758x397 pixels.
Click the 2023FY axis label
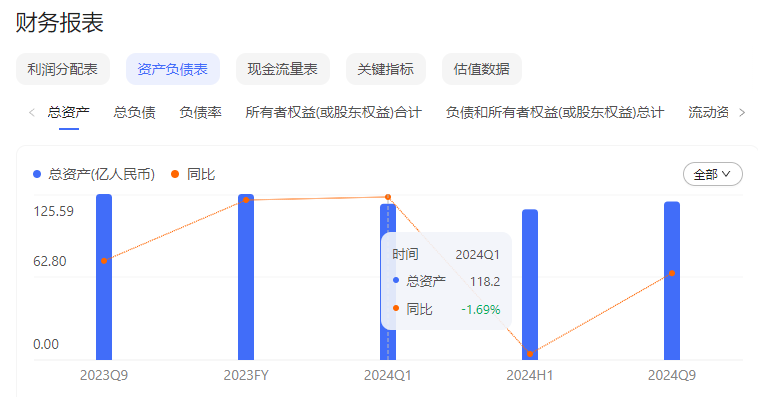[x=246, y=375]
